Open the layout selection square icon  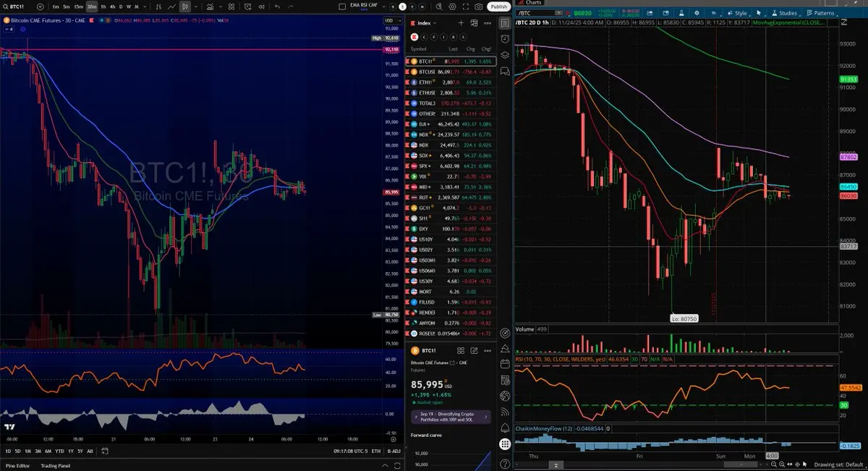342,7
